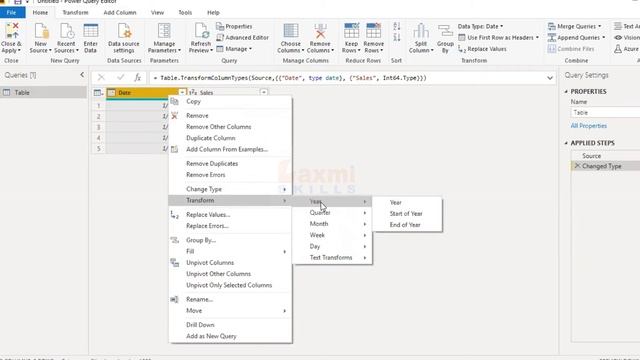Open the Change Type submenu

tap(231, 189)
